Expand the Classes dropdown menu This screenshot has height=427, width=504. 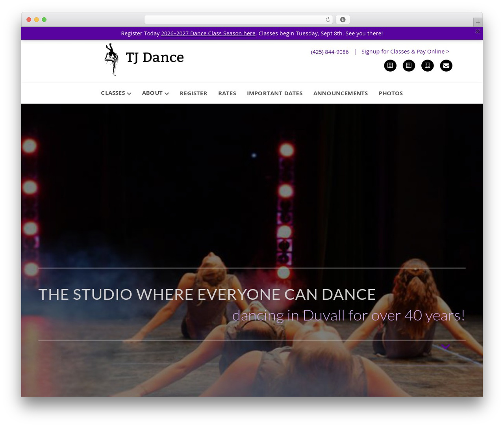point(116,93)
